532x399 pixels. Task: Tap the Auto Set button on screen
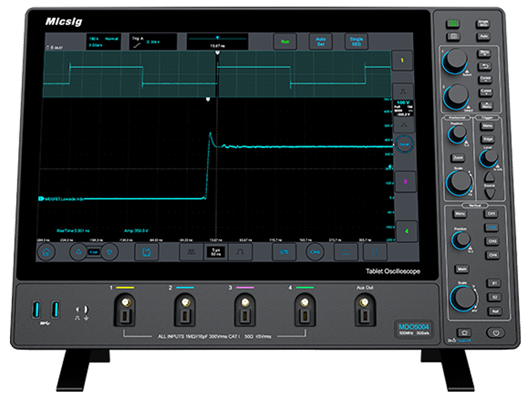(x=321, y=41)
